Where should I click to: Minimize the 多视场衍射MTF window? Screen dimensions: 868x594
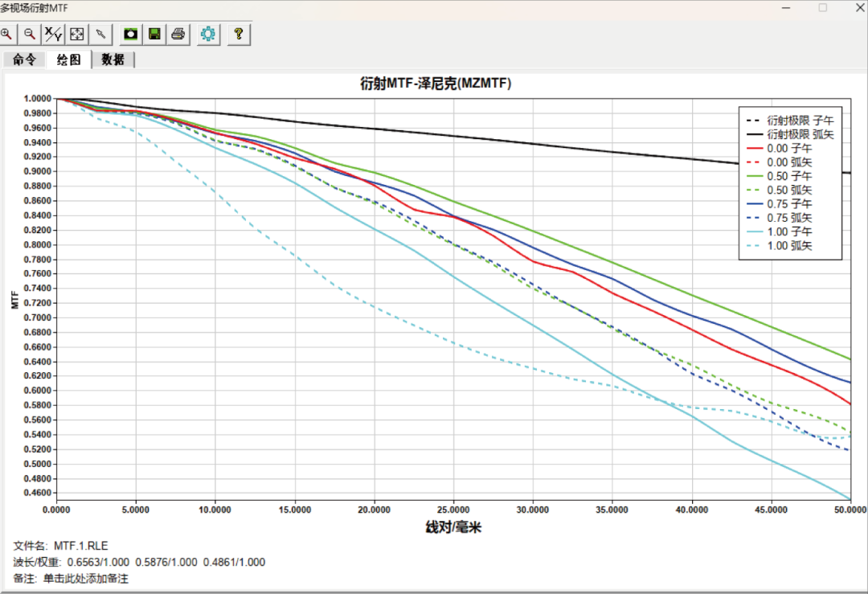(786, 8)
